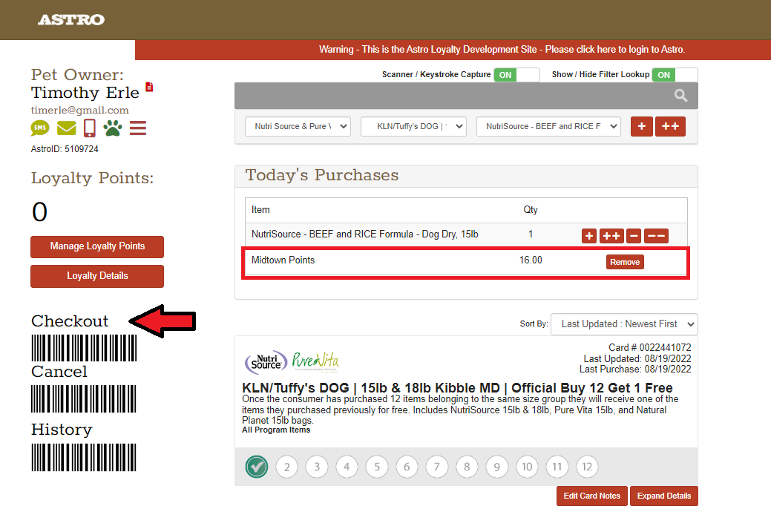This screenshot has width=771, height=532.
Task: Click punch card circle number 11
Action: point(557,467)
